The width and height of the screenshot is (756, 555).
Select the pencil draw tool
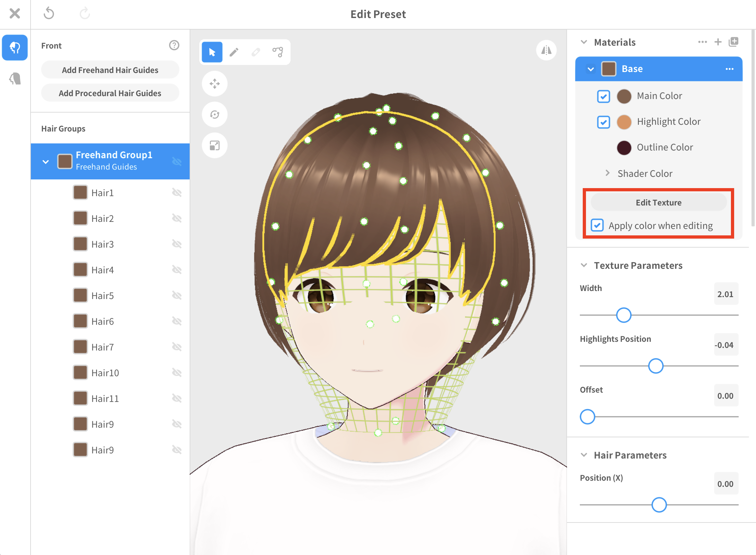coord(234,52)
